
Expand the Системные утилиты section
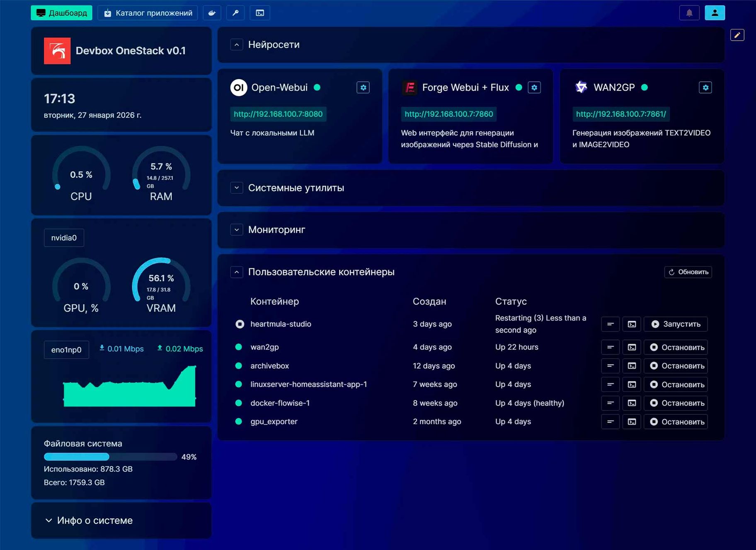pyautogui.click(x=237, y=188)
